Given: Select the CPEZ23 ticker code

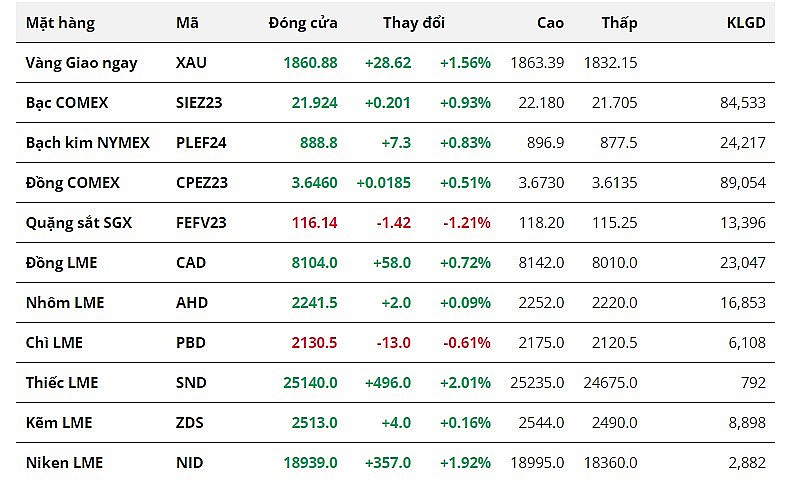Looking at the screenshot, I should click(x=202, y=182).
